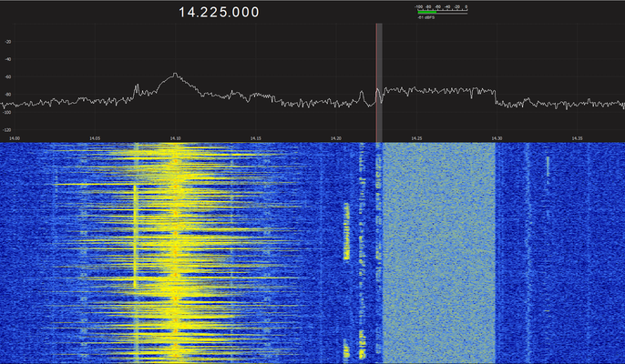This screenshot has width=625, height=364.
Task: Click the wide light-green noise block in the waterfall
Action: coord(439,253)
